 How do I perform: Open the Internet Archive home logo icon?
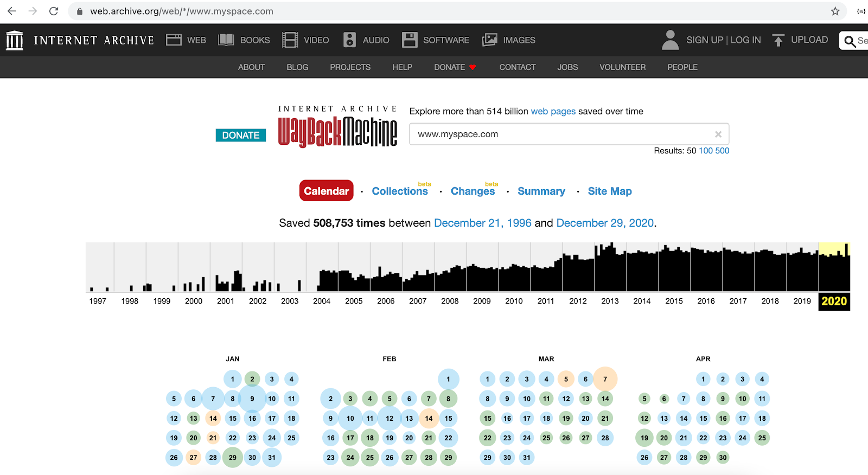tap(15, 40)
